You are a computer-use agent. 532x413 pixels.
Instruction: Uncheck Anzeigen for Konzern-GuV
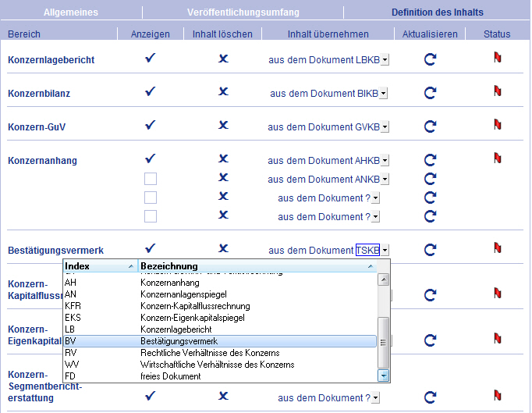[151, 125]
